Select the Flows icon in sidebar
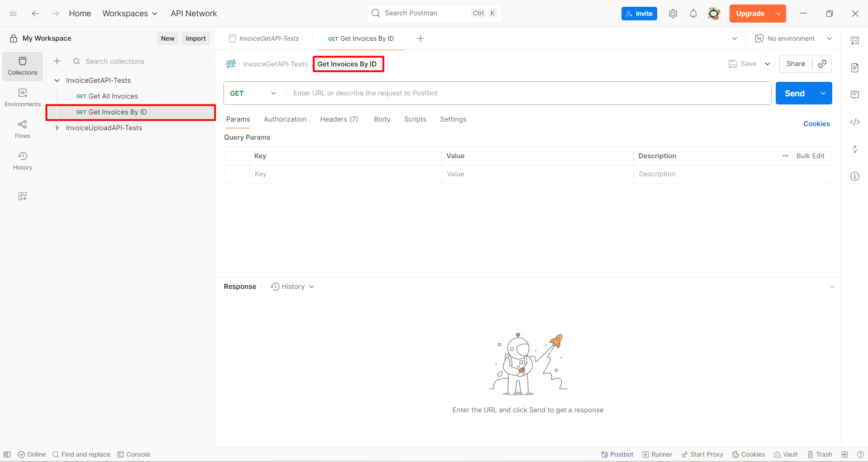The height and width of the screenshot is (462, 868). point(22,129)
